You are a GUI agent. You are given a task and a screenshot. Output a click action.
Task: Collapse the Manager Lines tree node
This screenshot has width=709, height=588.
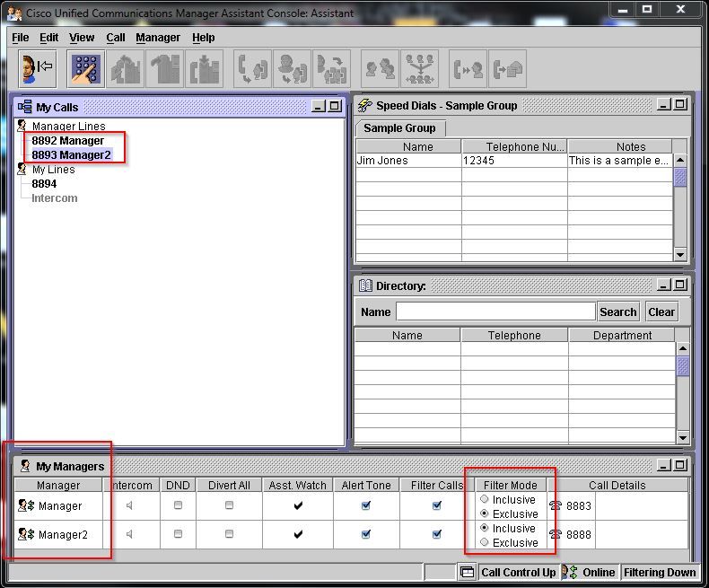pos(22,126)
